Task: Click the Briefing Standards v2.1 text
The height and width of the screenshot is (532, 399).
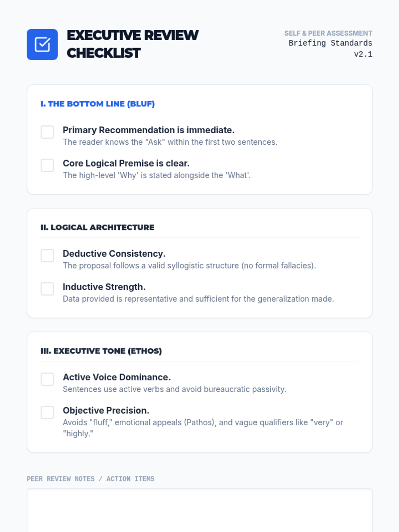Action: [x=330, y=48]
